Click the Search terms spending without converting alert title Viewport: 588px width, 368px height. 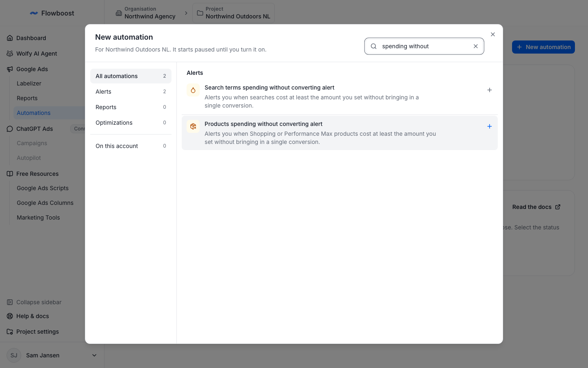click(269, 88)
